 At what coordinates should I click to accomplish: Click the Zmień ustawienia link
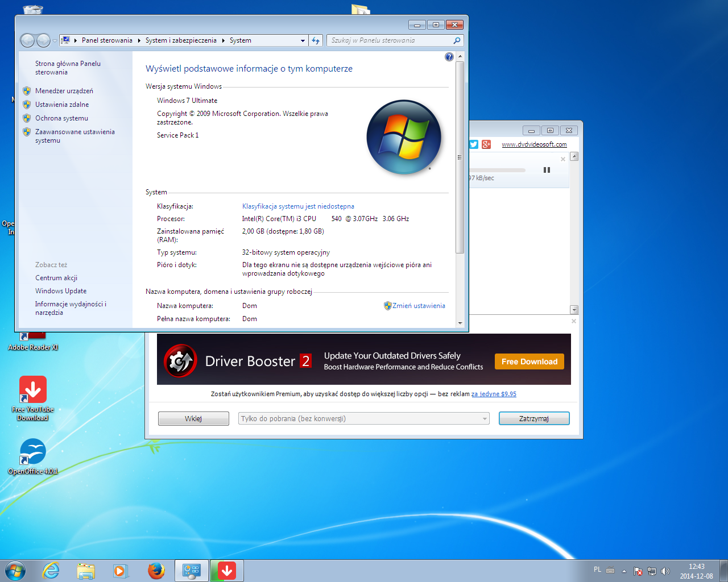pyautogui.click(x=419, y=306)
